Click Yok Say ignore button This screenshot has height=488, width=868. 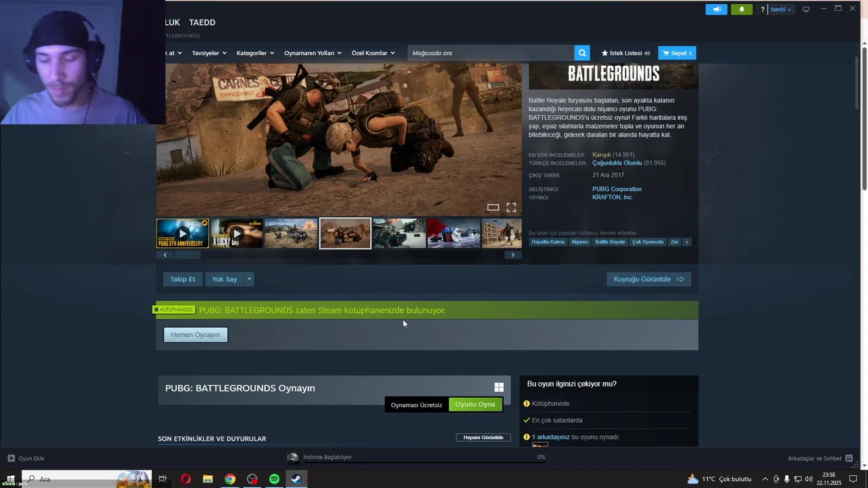tap(224, 279)
